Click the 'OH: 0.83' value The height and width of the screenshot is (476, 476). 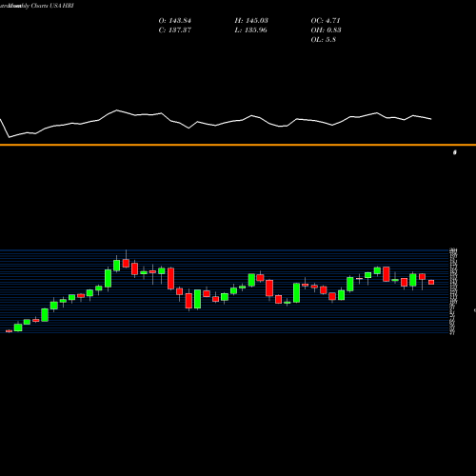pos(326,30)
